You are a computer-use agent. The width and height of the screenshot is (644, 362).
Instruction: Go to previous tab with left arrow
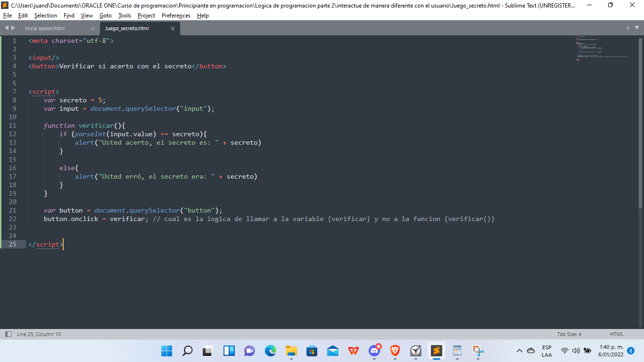[7, 28]
